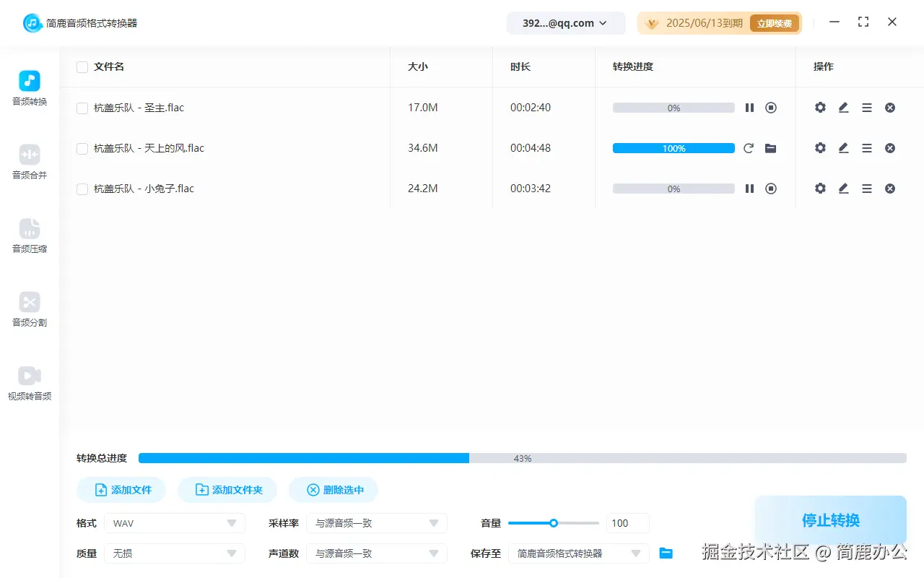Tick the checkbox beside 杭盖乐队 - 小兔子.flac

[82, 189]
